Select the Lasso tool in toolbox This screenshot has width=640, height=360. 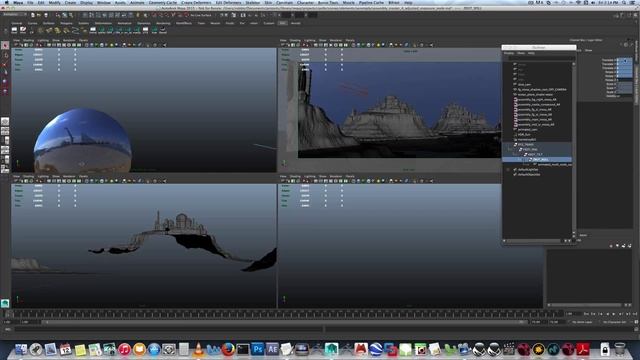(x=5, y=55)
